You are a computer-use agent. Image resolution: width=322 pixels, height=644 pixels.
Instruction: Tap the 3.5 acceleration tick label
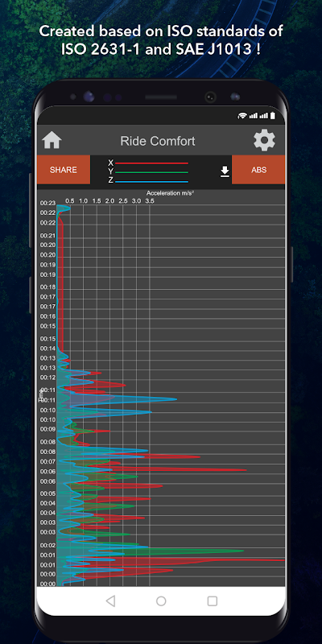point(150,200)
